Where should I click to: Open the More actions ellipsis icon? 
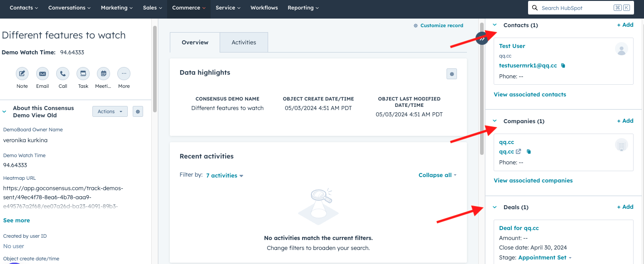124,73
